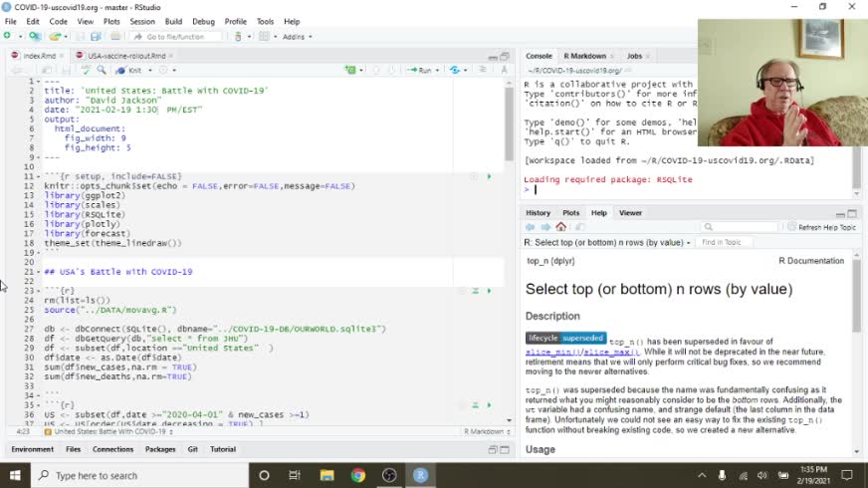This screenshot has height=488, width=868.
Task: Open Knit options dropdown arrow
Action: point(150,71)
